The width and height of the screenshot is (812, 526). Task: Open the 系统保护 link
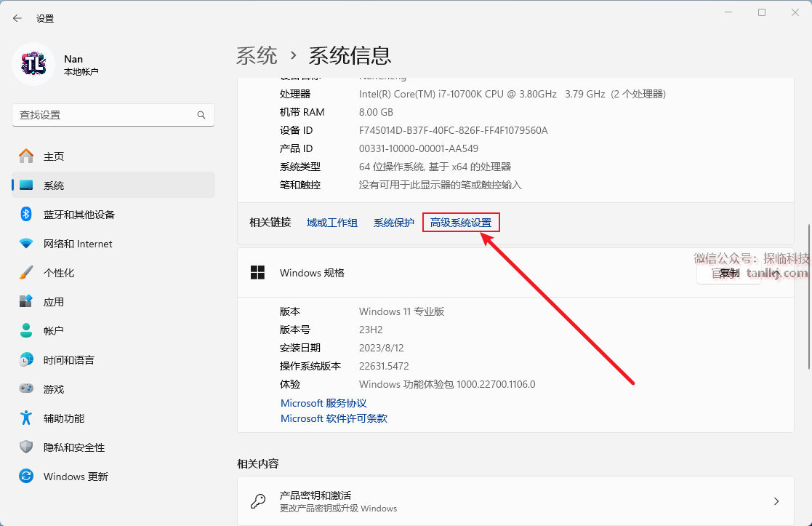click(x=394, y=223)
